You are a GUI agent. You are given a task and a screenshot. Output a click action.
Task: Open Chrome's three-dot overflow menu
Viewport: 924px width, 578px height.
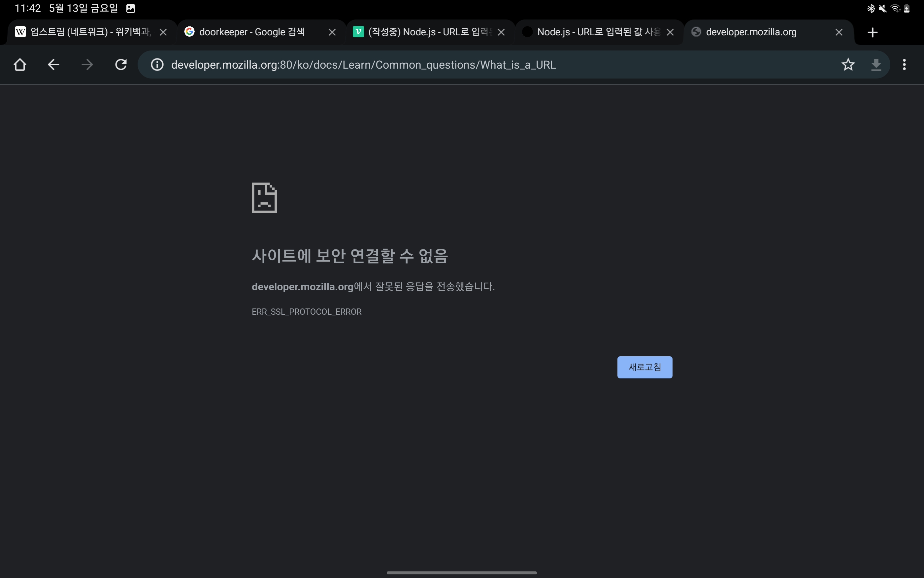904,65
